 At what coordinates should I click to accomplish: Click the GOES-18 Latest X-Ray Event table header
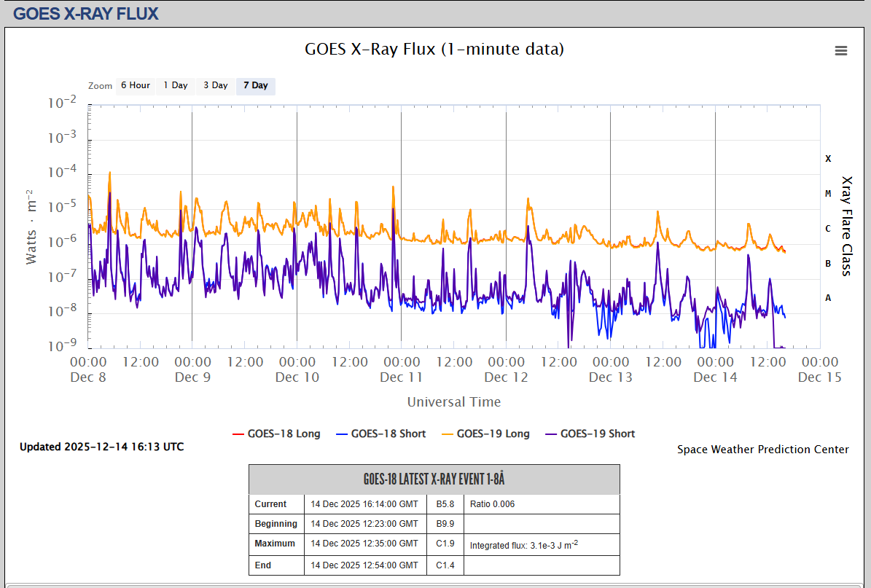pyautogui.click(x=434, y=479)
